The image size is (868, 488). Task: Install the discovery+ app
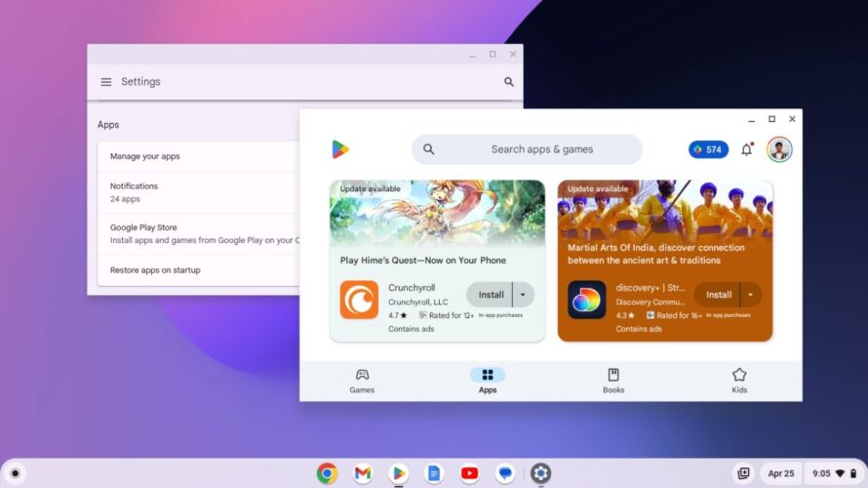tap(718, 295)
